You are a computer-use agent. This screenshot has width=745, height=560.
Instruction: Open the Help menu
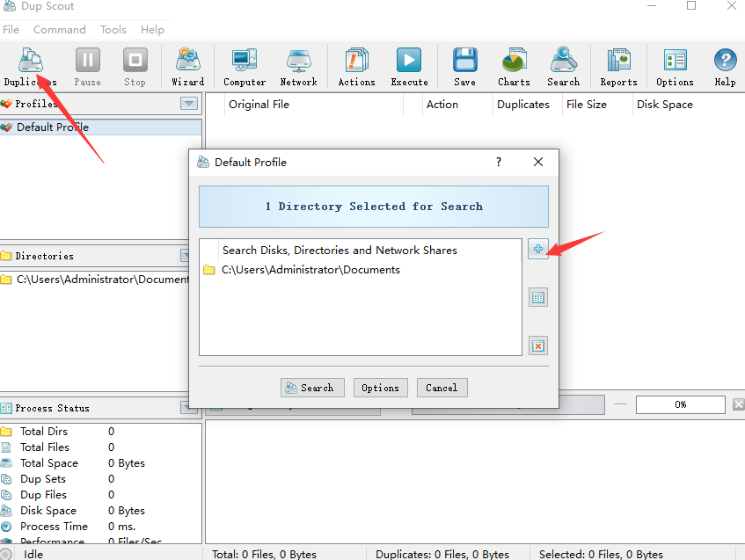coord(152,29)
